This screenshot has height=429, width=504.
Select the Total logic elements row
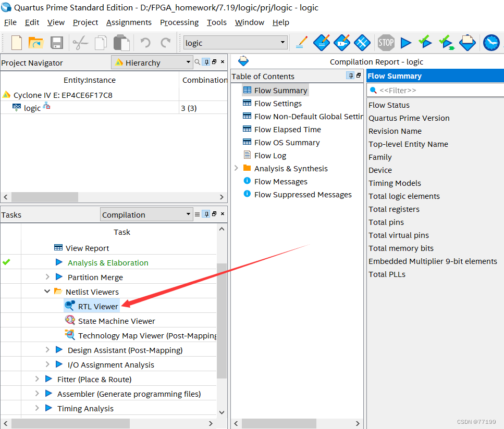click(404, 196)
